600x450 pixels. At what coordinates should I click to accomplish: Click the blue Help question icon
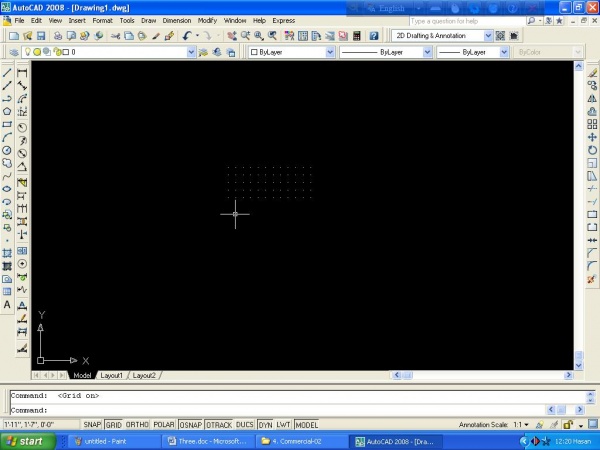coord(374,36)
